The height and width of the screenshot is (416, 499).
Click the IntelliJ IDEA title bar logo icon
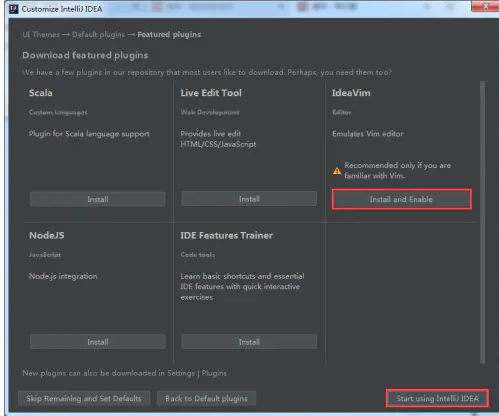(x=14, y=9)
